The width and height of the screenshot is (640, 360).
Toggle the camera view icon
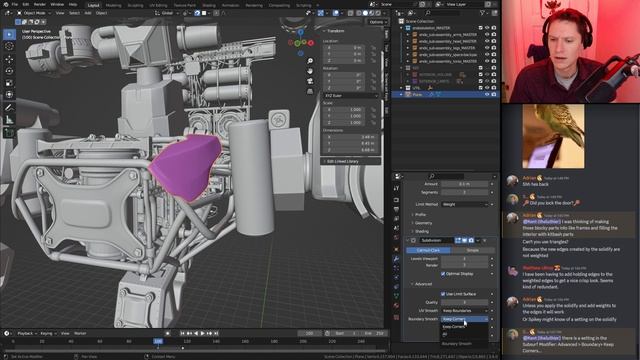click(x=310, y=81)
